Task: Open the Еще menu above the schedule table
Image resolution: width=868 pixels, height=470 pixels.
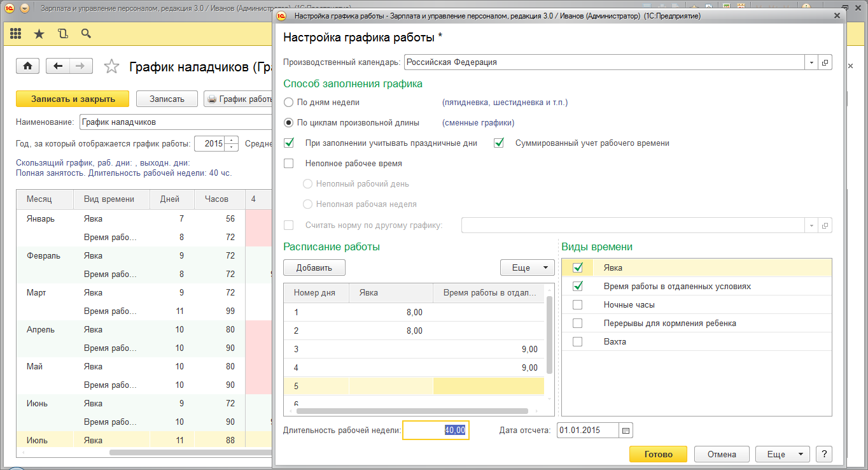Action: coord(527,267)
